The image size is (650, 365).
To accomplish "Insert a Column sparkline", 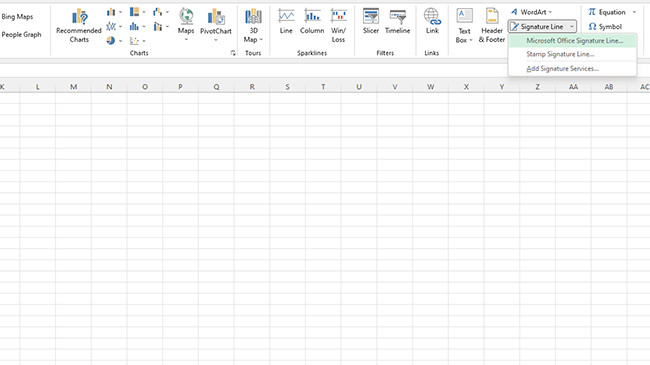I will [x=312, y=21].
